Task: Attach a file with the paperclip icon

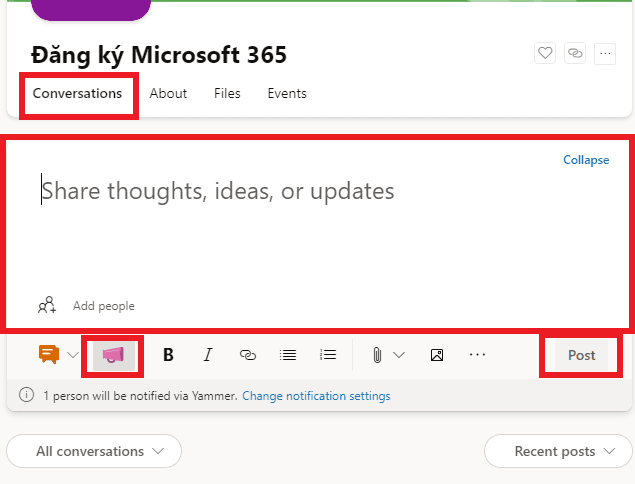Action: coord(377,355)
